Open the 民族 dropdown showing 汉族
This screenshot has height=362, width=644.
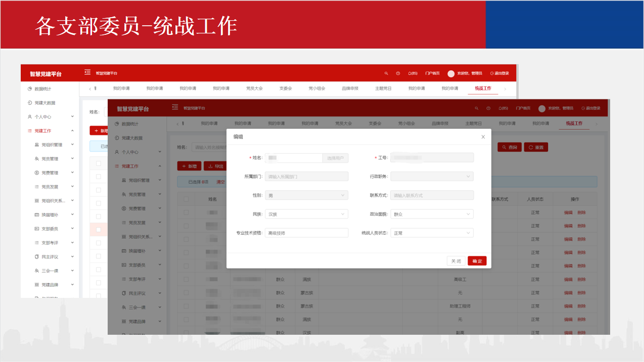coord(306,214)
